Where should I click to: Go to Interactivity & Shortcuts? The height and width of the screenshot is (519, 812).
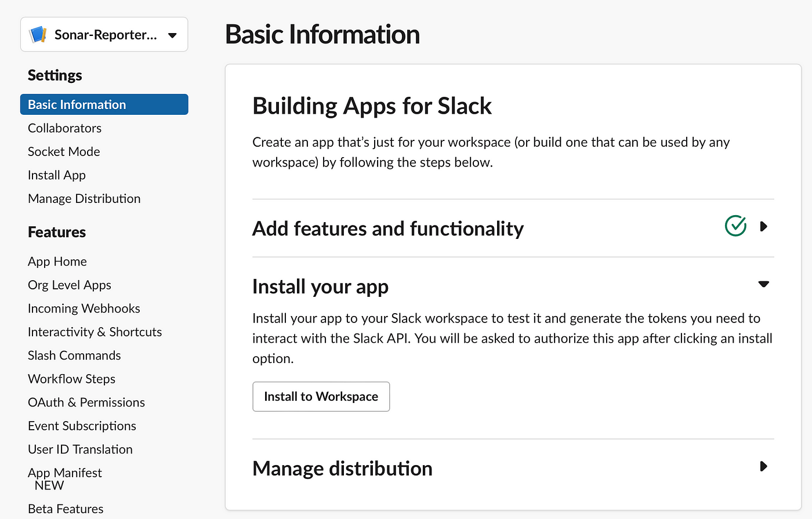coord(95,332)
